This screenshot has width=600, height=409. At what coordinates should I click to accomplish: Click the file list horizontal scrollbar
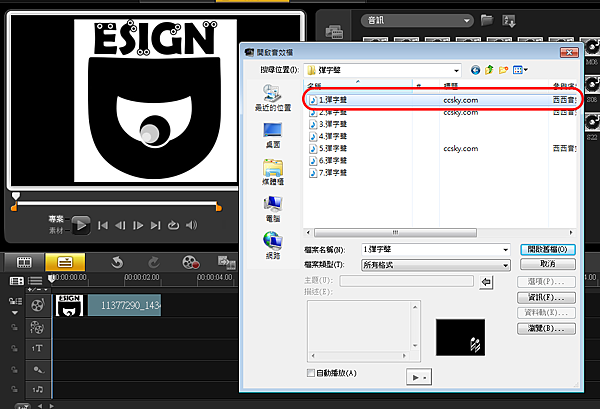pyautogui.click(x=395, y=233)
